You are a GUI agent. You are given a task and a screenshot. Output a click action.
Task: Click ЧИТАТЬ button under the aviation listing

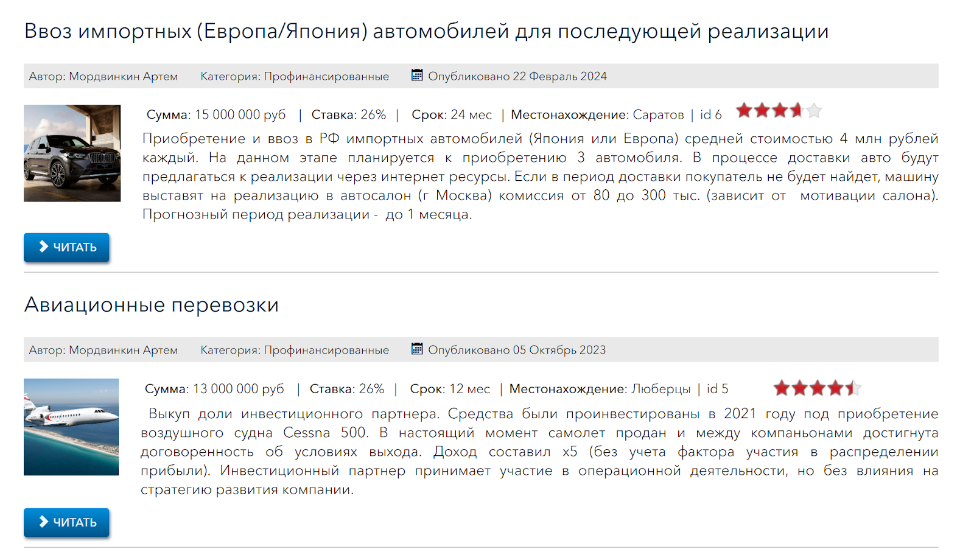(x=66, y=522)
